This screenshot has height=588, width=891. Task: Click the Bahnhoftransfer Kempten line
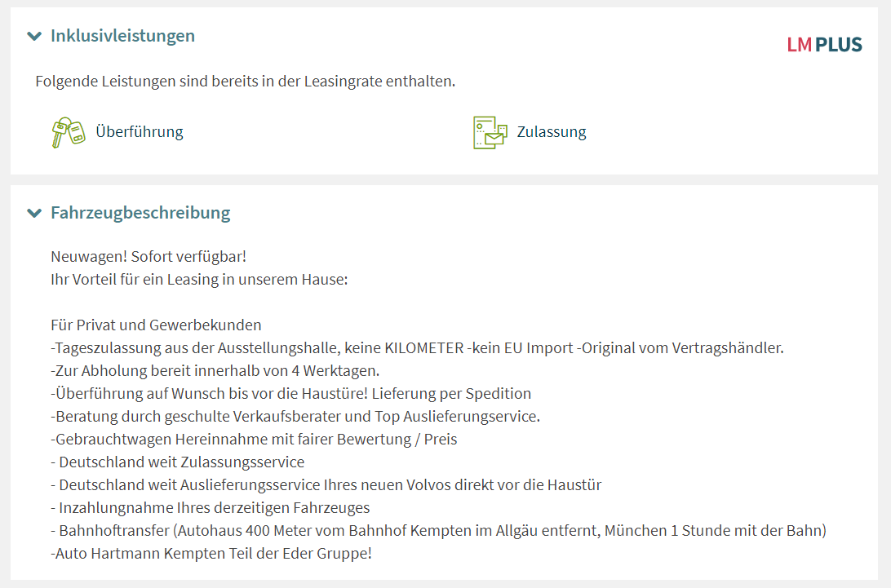439,531
